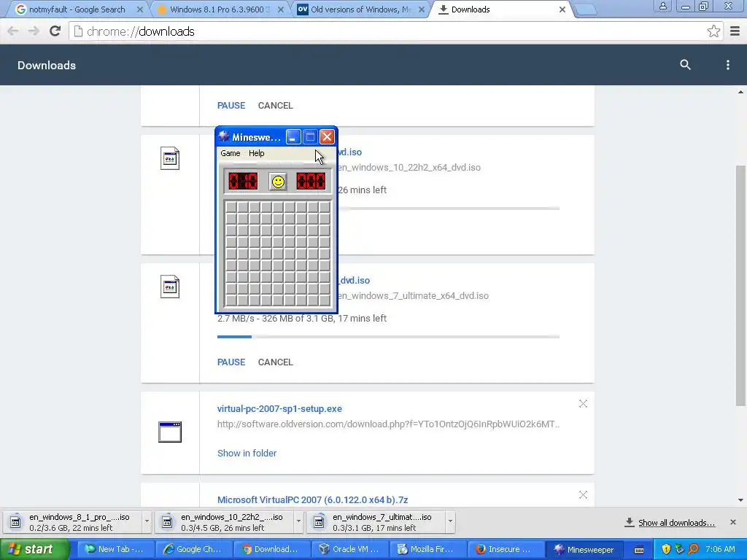Screen dimensions: 747x560
Task: Open the virtual-pc-2007-sp1-setup.exe link
Action: tap(279, 409)
